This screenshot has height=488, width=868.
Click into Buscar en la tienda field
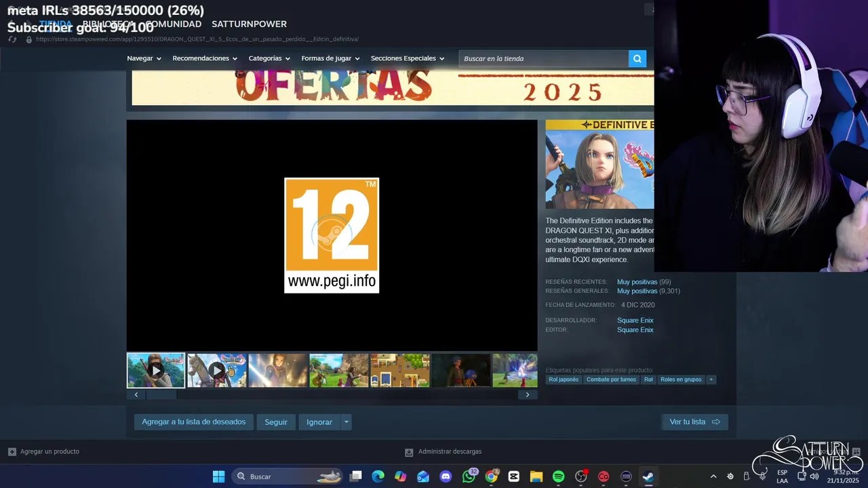coord(543,58)
